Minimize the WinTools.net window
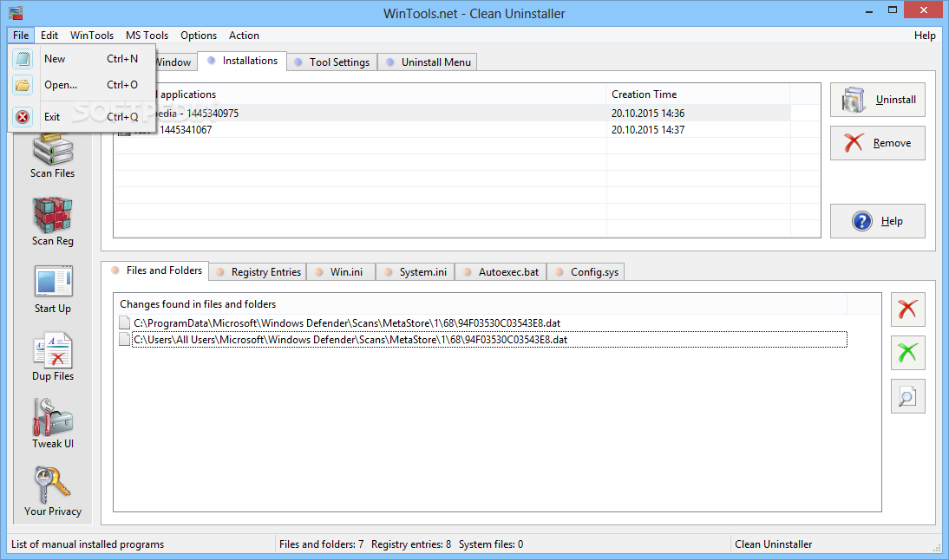This screenshot has height=560, width=949. tap(869, 11)
